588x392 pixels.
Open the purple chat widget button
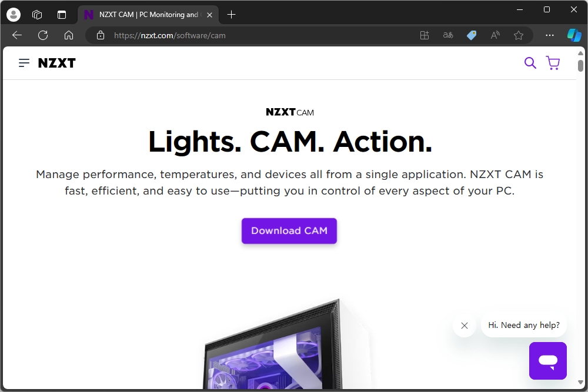tap(548, 360)
